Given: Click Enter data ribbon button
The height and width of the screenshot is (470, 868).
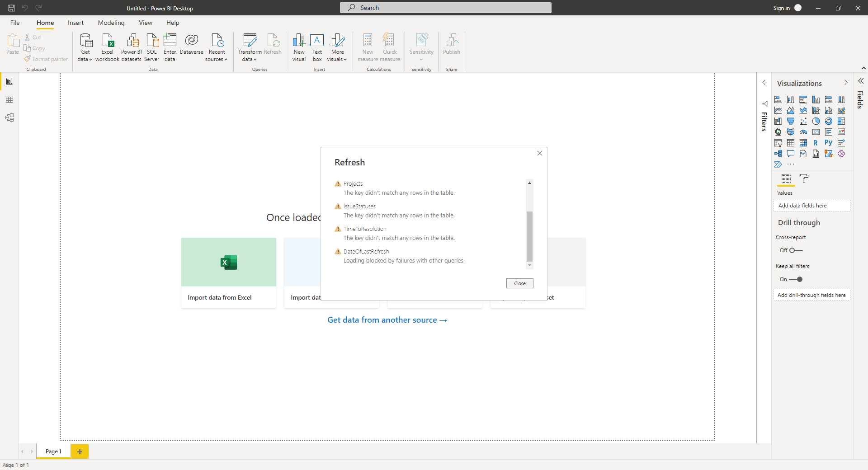Looking at the screenshot, I should click(x=170, y=47).
